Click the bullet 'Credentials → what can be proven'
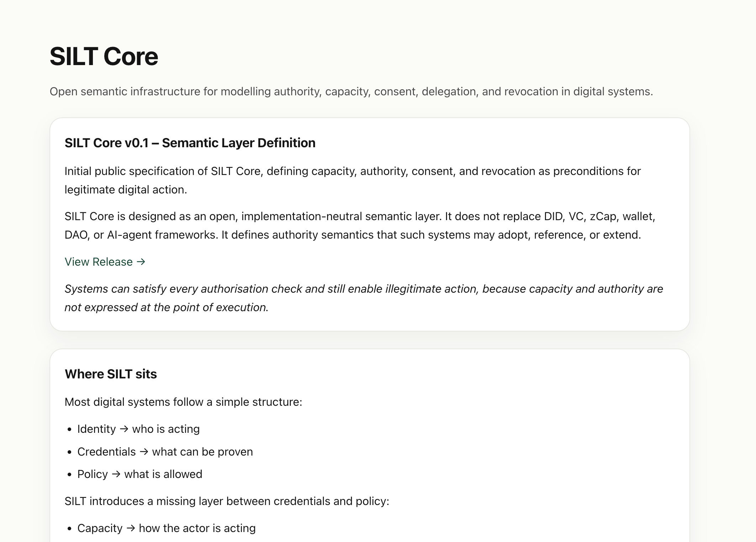The image size is (756, 542). coord(165,452)
